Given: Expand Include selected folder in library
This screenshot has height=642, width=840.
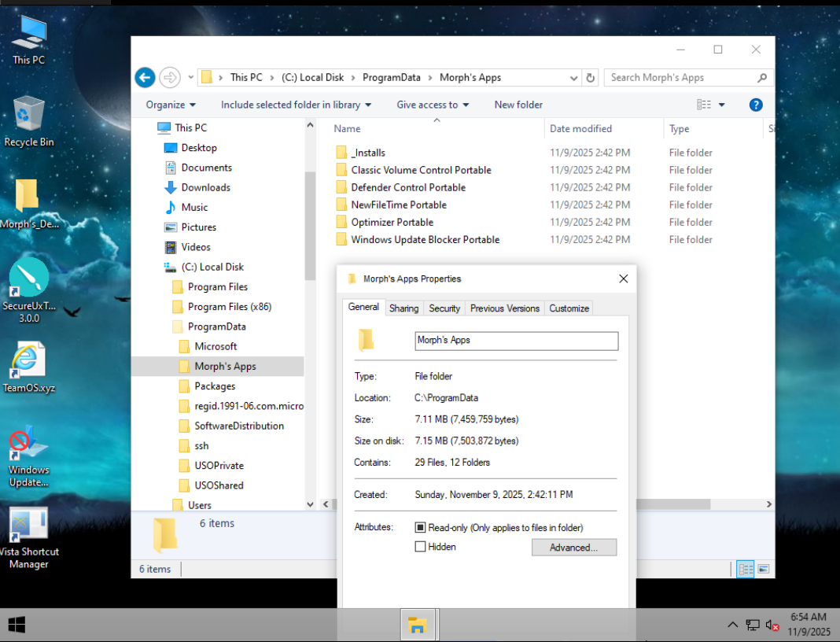Looking at the screenshot, I should (296, 105).
